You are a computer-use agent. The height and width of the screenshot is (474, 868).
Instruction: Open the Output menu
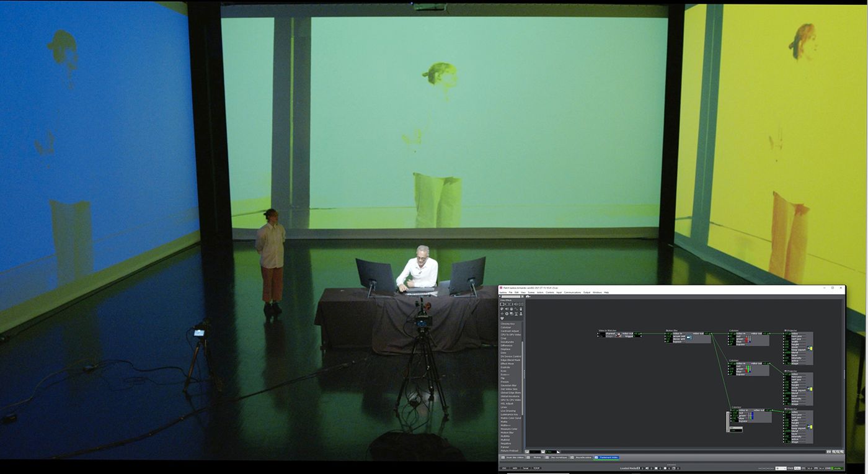click(x=587, y=292)
